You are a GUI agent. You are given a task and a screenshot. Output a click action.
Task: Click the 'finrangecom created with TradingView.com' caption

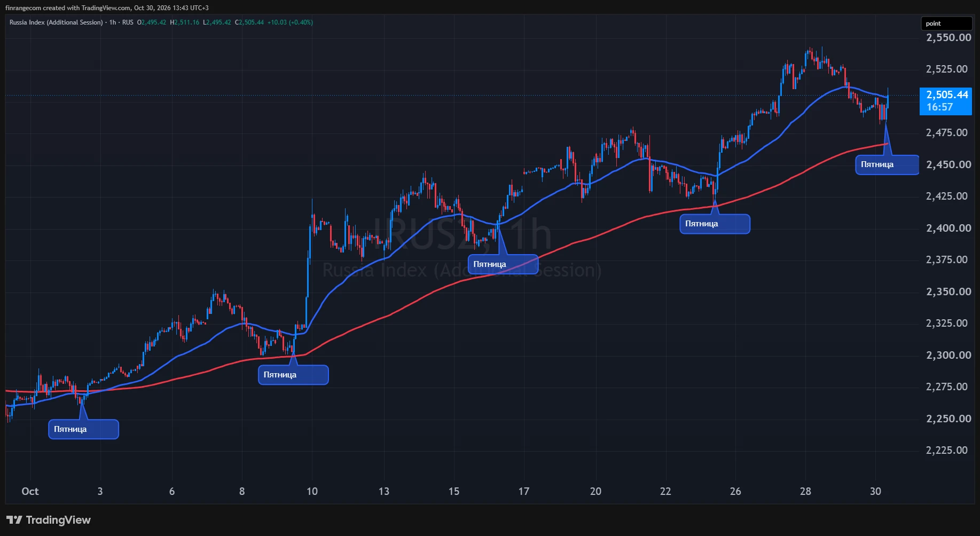[68, 8]
